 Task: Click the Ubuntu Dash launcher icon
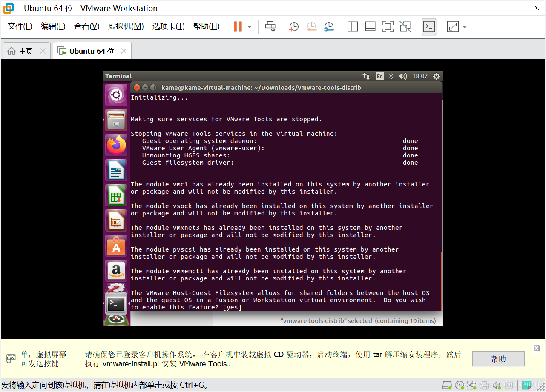pos(116,95)
